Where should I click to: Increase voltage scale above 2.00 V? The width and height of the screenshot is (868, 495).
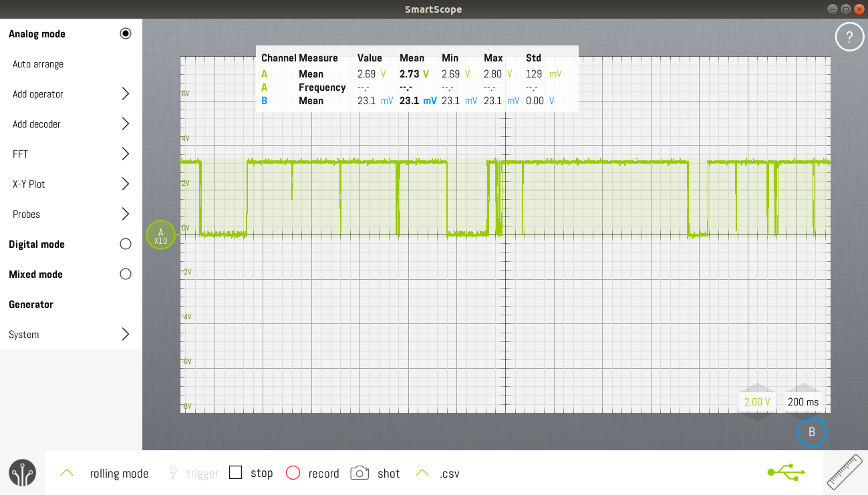click(757, 388)
